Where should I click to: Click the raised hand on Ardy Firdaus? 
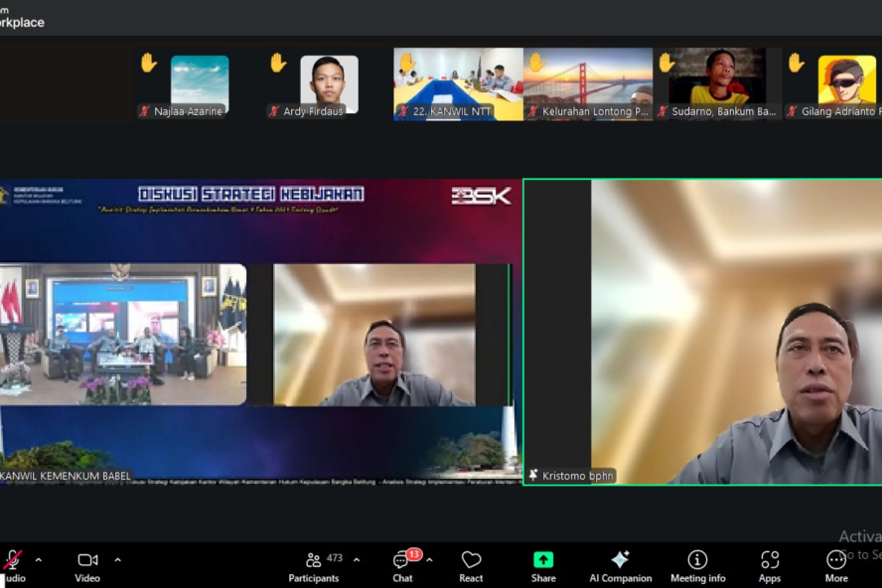pos(278,63)
